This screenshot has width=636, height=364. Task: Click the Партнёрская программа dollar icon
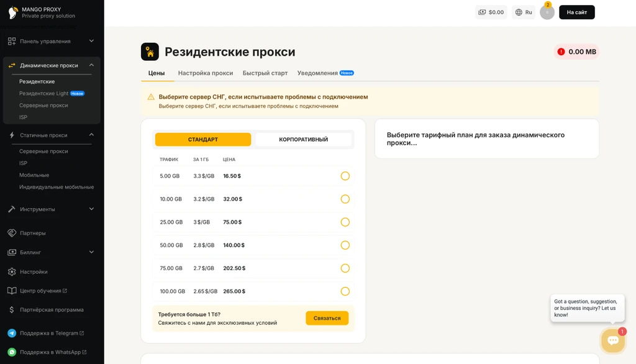12,309
